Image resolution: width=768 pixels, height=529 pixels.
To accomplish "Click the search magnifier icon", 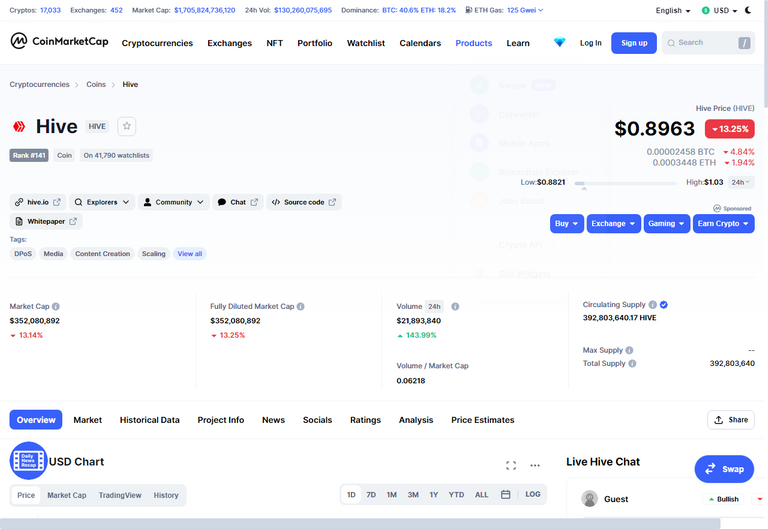I will pos(671,43).
